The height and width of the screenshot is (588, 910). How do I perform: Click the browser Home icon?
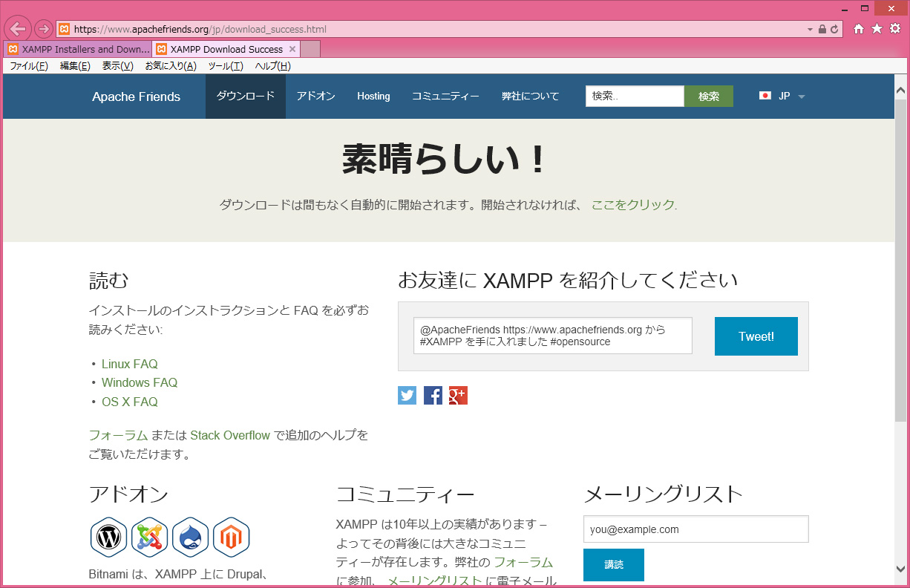click(859, 29)
